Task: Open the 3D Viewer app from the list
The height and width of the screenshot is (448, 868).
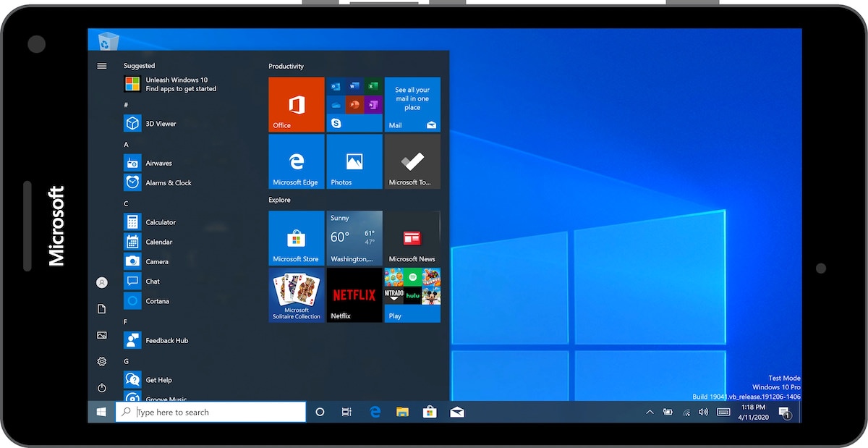Action: coord(150,124)
